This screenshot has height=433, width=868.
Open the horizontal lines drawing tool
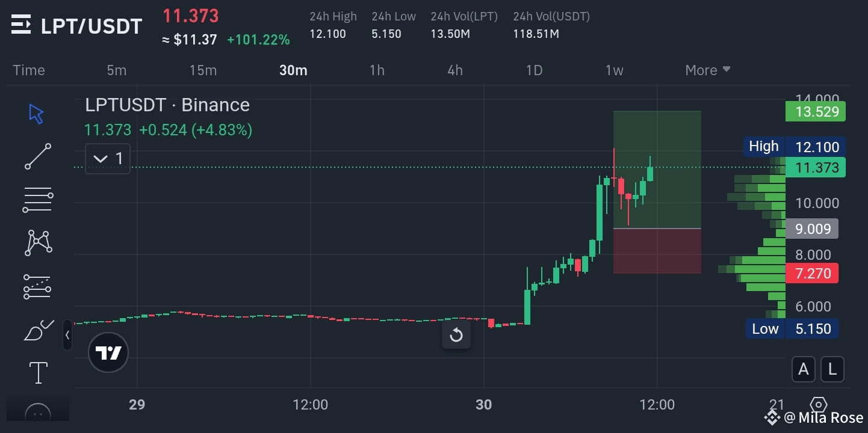pos(37,199)
